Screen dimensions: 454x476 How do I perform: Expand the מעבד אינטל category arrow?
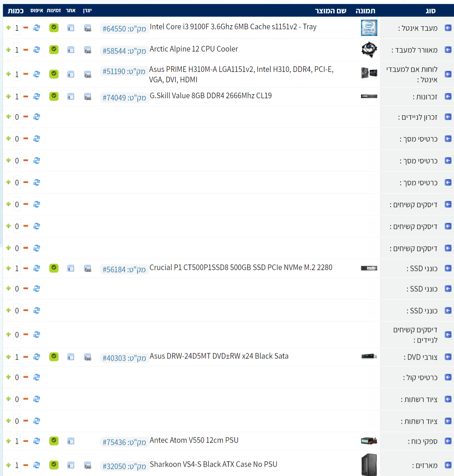tap(448, 28)
